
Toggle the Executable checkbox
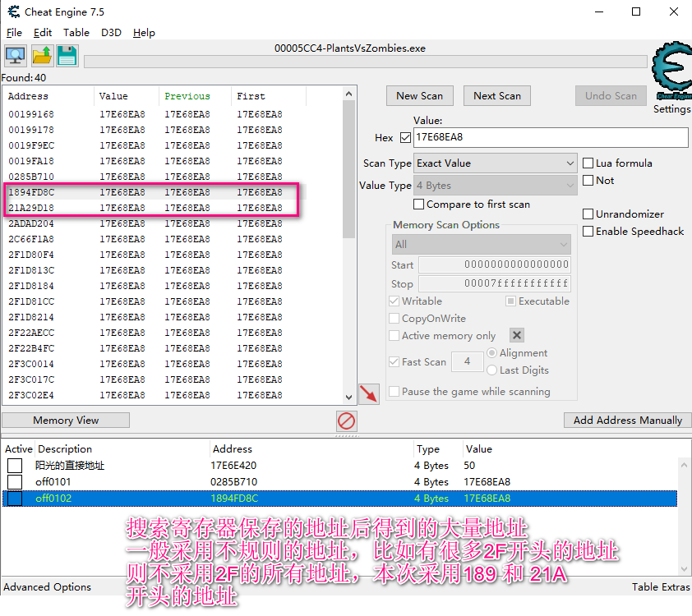tap(510, 301)
